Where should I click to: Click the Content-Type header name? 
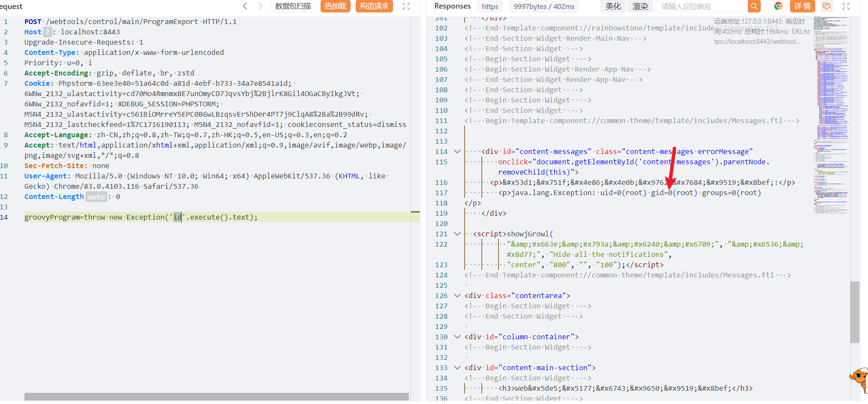tap(51, 52)
